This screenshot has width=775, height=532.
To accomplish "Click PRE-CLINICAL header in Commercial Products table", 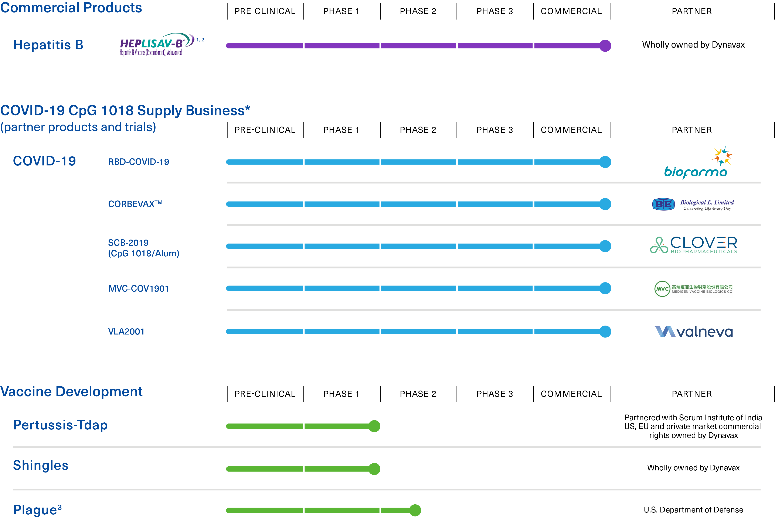I will pos(265,11).
